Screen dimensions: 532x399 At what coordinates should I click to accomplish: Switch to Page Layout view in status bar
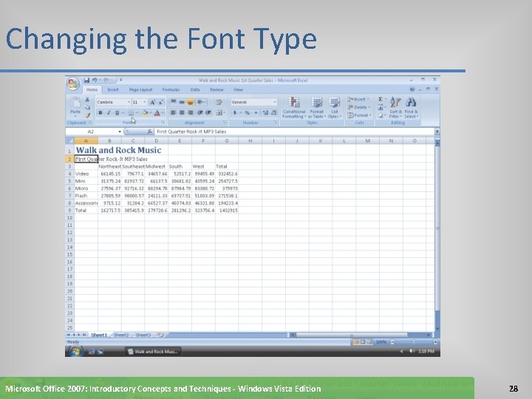click(363, 342)
